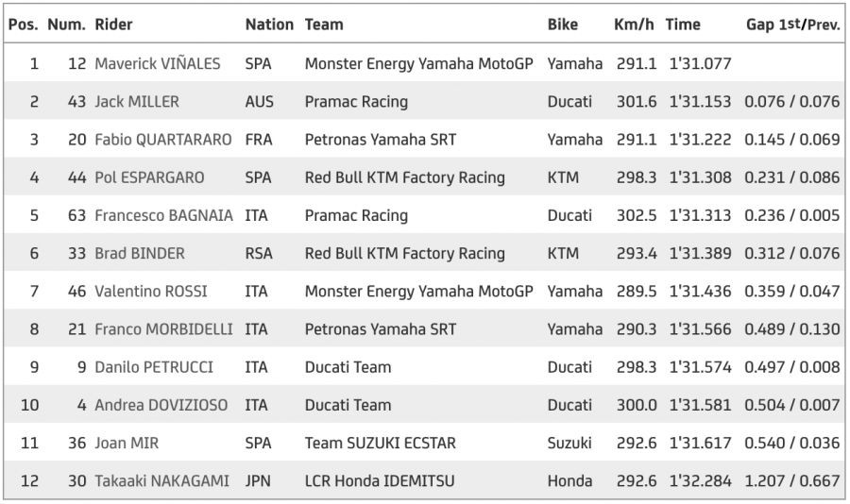Screen dimensions: 850x504
Task: Open Fabio QUARTARARO's name
Action: click(163, 140)
